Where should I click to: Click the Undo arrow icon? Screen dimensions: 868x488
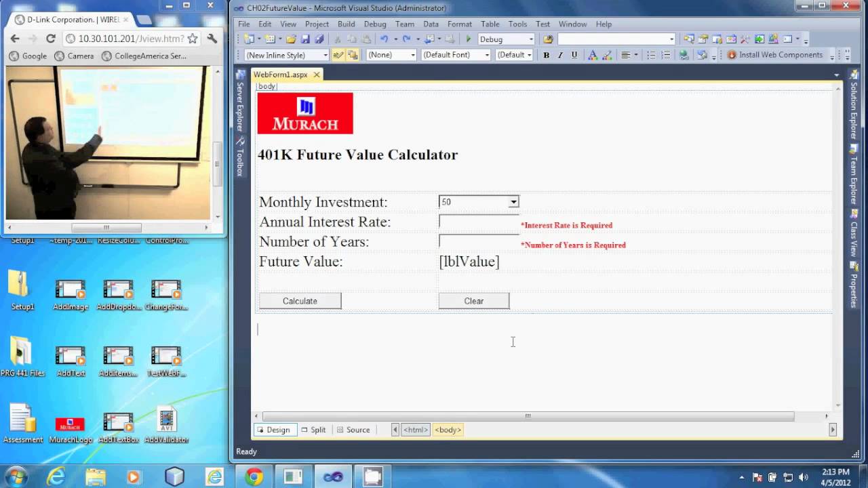[384, 39]
